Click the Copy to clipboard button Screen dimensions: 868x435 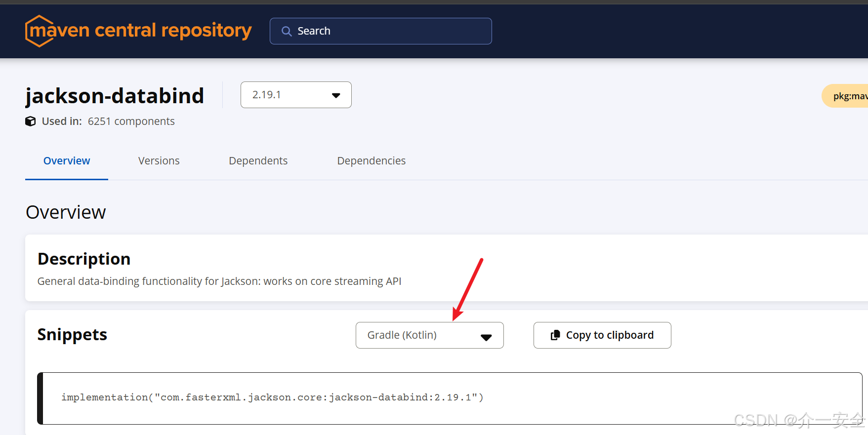point(602,335)
